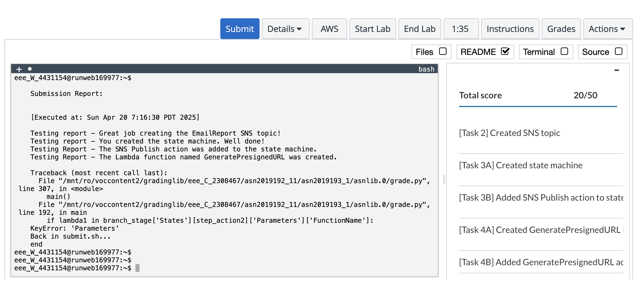This screenshot has width=644, height=289.
Task: Select Task 4A Created GeneratePresignedURL row
Action: click(x=541, y=230)
